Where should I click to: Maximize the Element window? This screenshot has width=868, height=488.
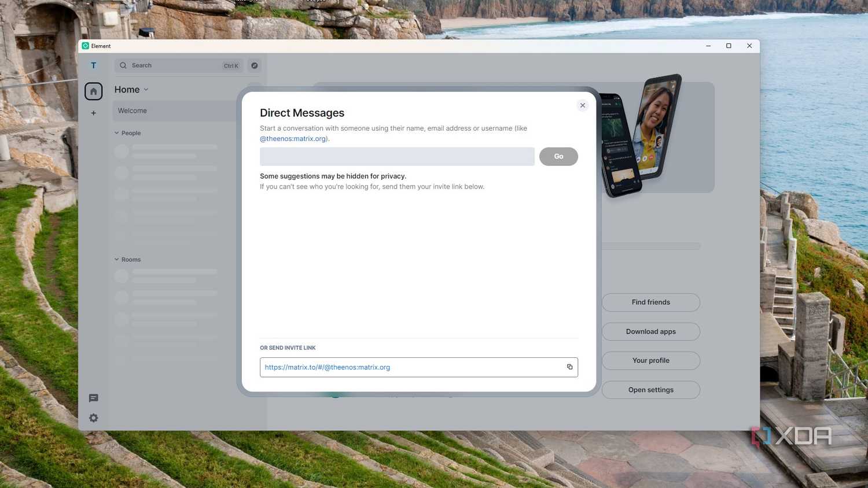pyautogui.click(x=729, y=46)
